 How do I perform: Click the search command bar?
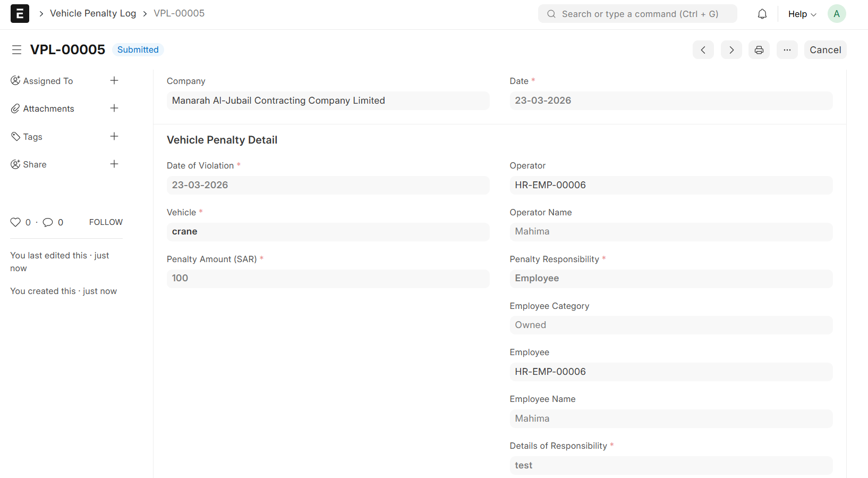[x=637, y=14]
